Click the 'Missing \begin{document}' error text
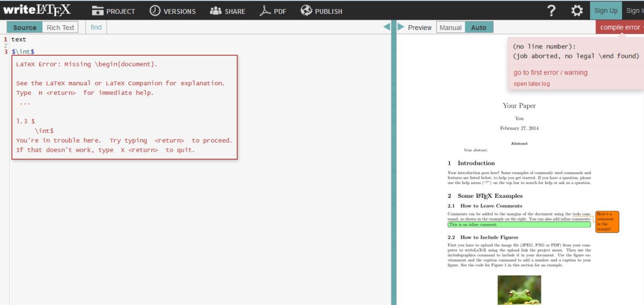 point(87,64)
